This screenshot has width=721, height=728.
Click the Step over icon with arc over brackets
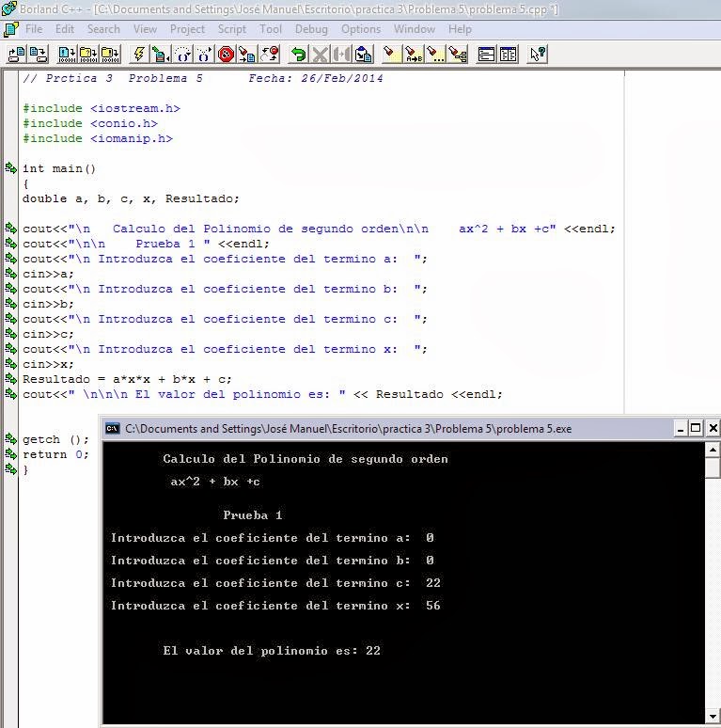click(x=182, y=55)
